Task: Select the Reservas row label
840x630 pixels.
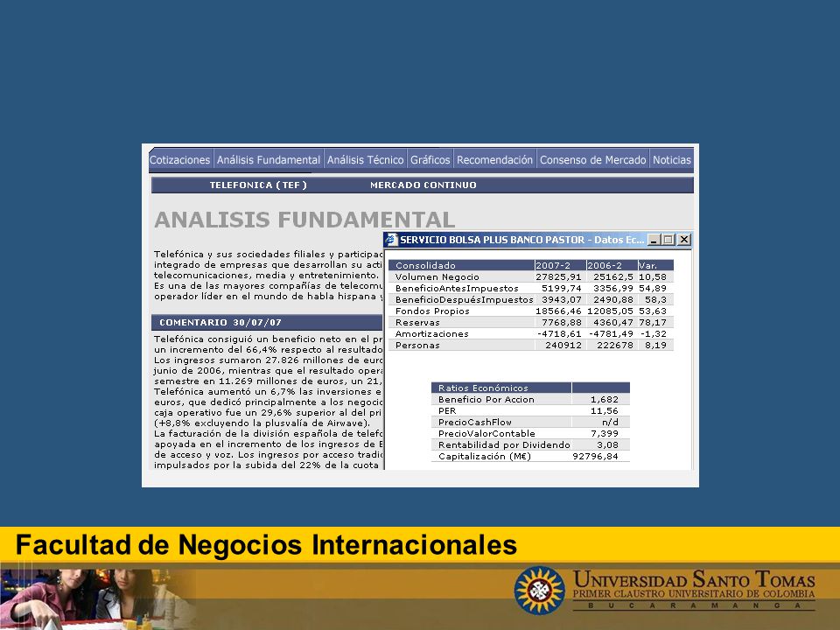Action: tap(417, 323)
